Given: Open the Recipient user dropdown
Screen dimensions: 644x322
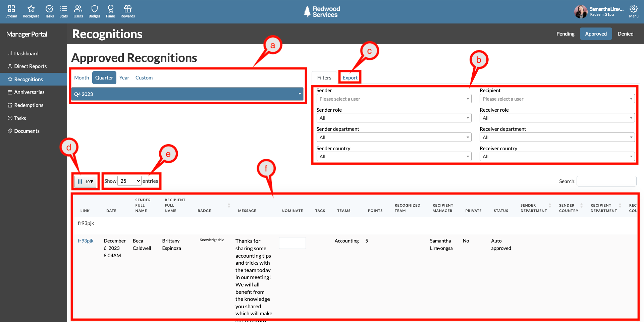Looking at the screenshot, I should [557, 99].
